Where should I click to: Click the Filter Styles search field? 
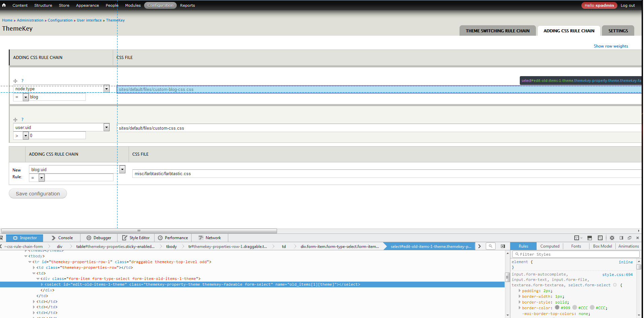[x=575, y=254]
